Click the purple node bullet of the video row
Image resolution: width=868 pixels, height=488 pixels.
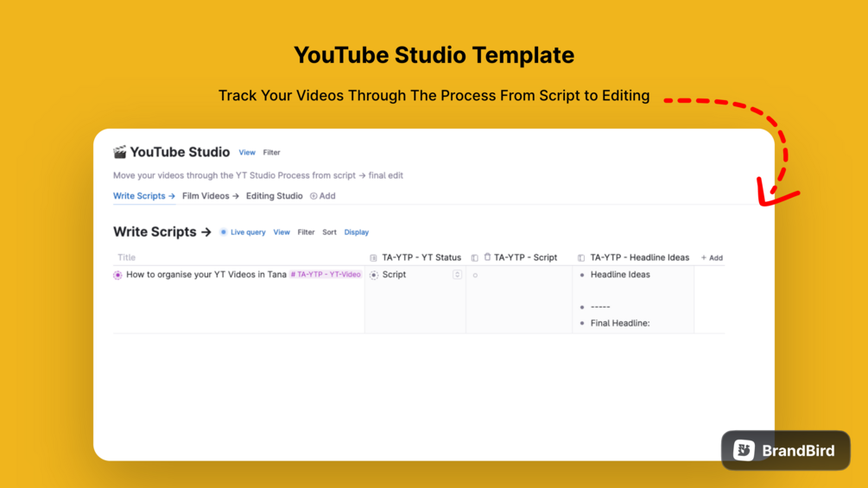(x=117, y=275)
